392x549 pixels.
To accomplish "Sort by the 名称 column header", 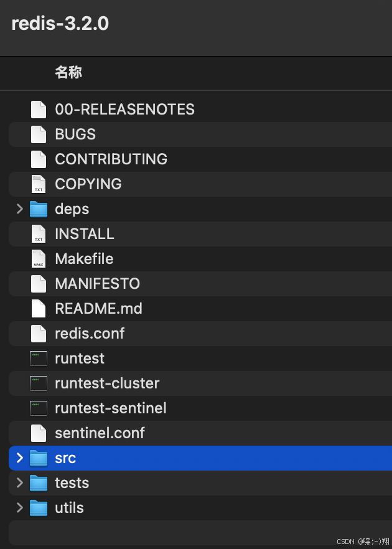I will (x=68, y=72).
